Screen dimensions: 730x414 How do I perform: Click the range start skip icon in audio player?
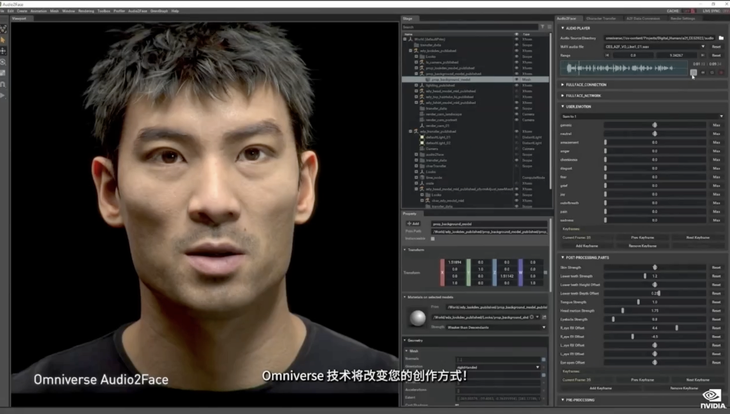[x=607, y=55]
